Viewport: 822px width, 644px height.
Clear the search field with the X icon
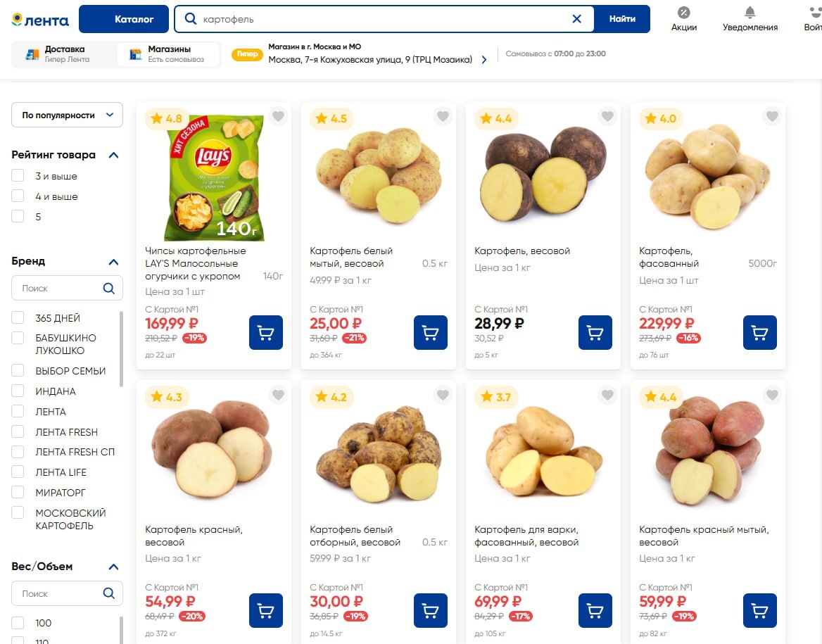pyautogui.click(x=576, y=19)
